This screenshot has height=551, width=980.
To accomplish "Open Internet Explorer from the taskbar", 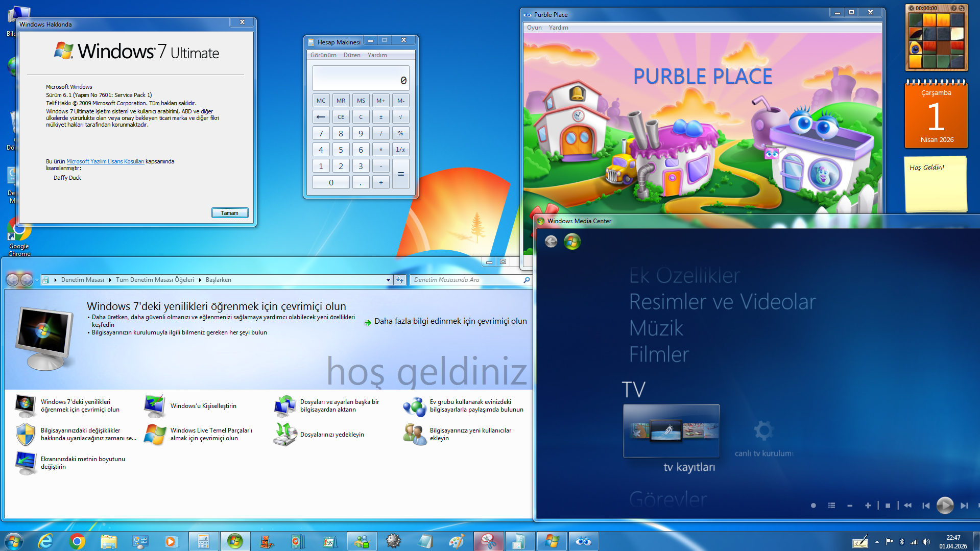I will (x=46, y=541).
